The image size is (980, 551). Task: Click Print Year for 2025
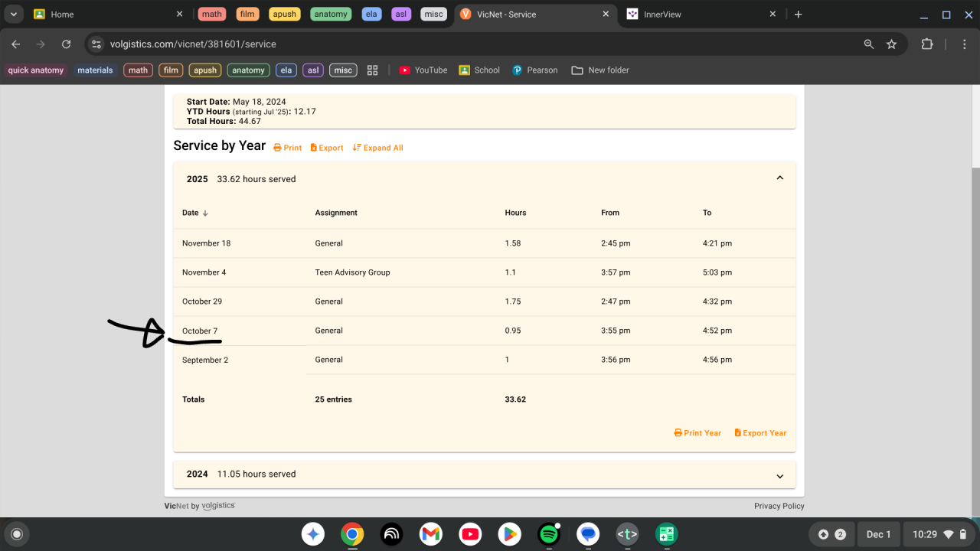click(697, 433)
